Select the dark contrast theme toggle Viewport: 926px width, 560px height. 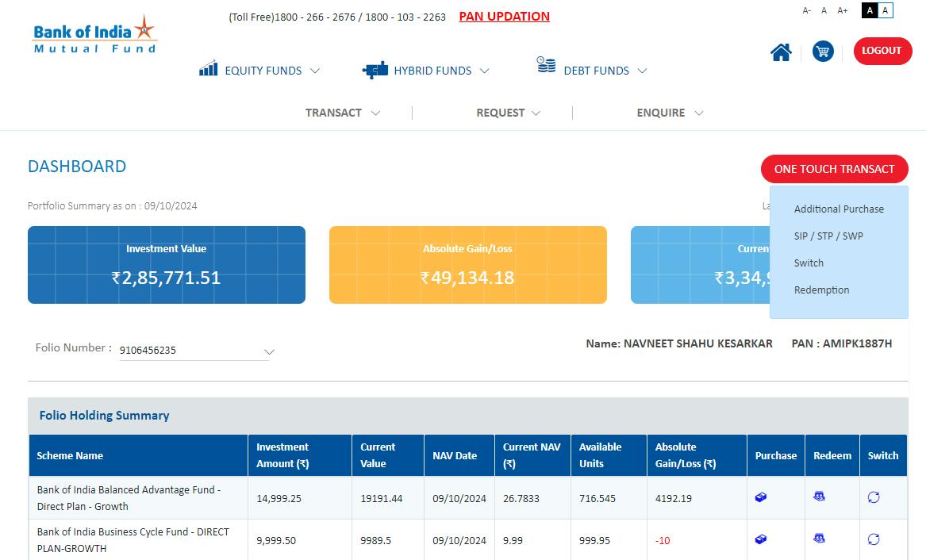point(870,10)
